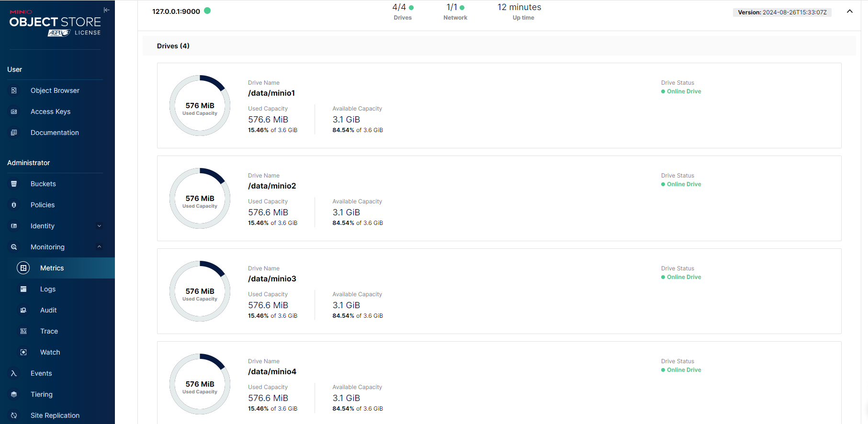
Task: Click the Access Keys icon
Action: 14,112
